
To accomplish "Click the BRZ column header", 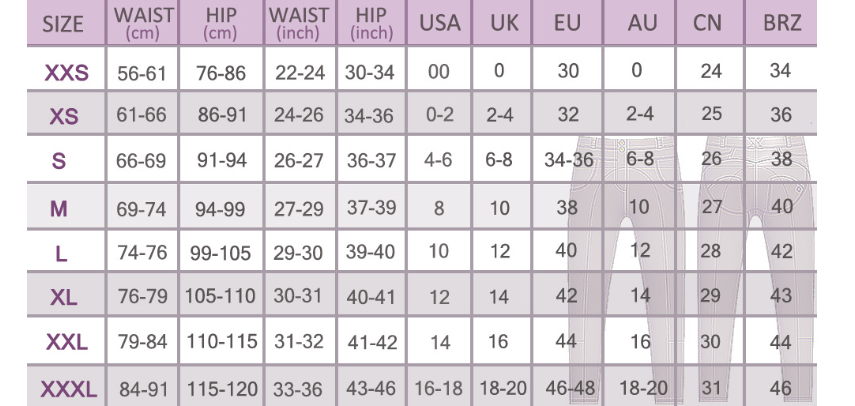I will (782, 23).
